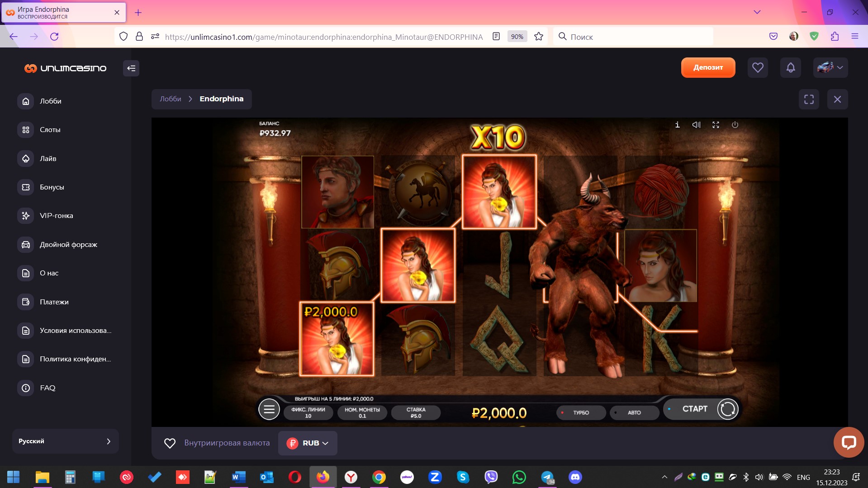
Task: Expand the Русский language selector
Action: pos(65,441)
